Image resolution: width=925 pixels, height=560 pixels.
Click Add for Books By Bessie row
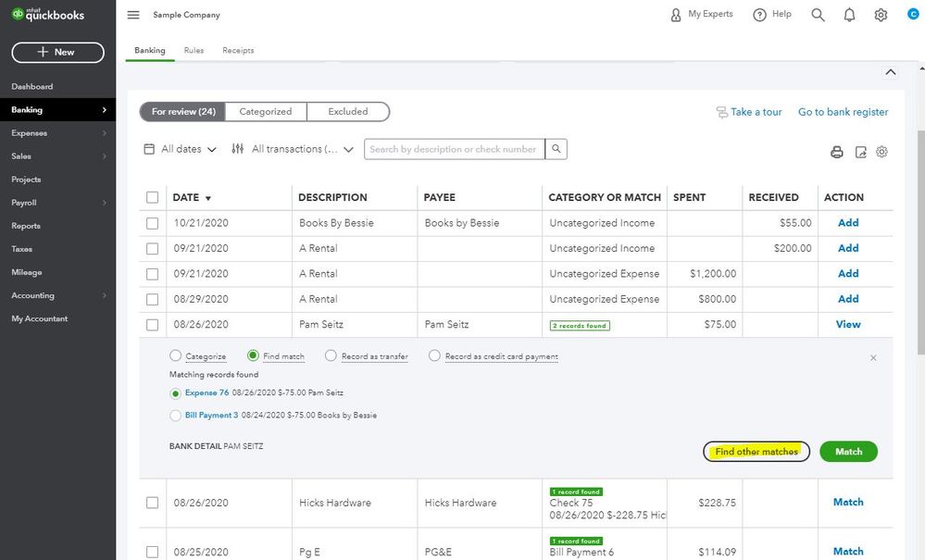[x=848, y=223]
